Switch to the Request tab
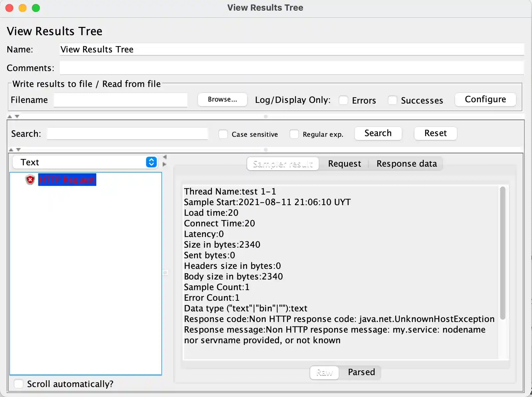 pyautogui.click(x=344, y=163)
